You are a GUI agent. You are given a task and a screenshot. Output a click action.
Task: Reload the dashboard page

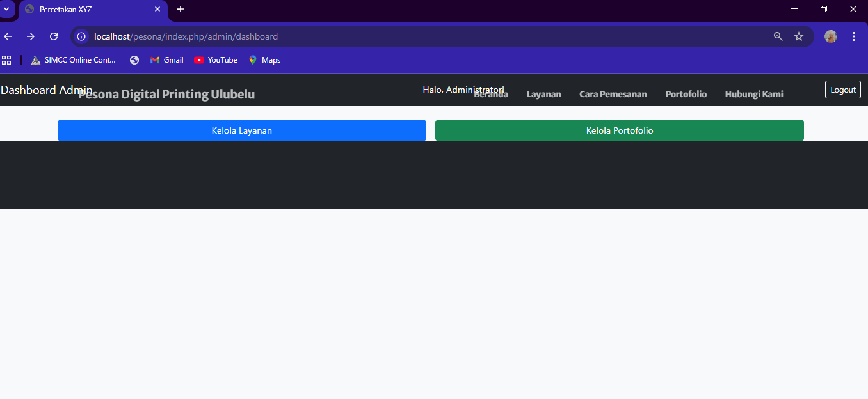[x=54, y=36]
